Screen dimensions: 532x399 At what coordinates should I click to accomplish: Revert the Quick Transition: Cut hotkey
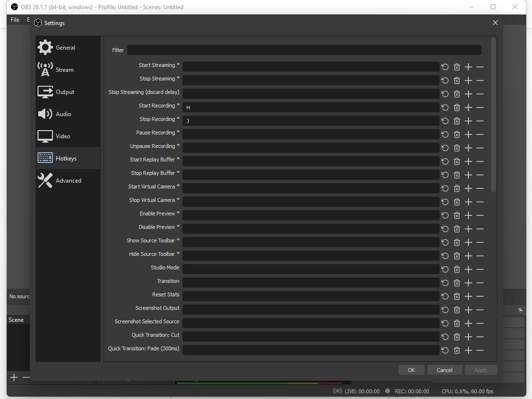[x=444, y=336]
